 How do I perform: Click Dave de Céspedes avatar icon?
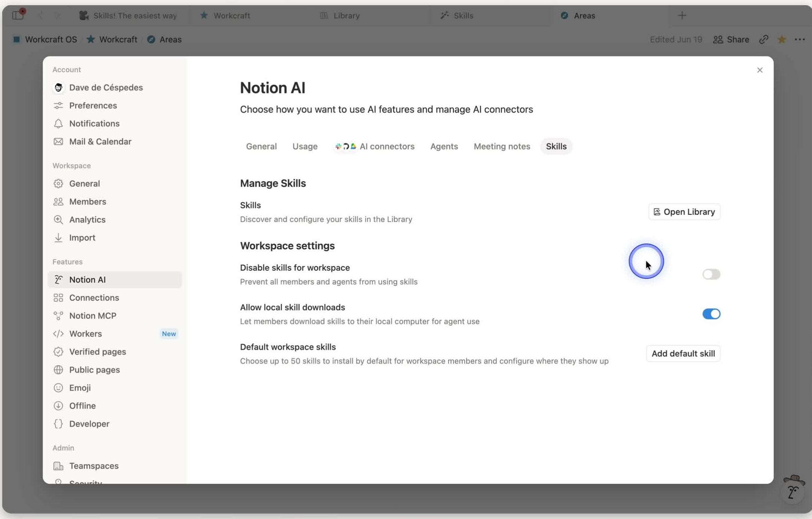point(58,87)
